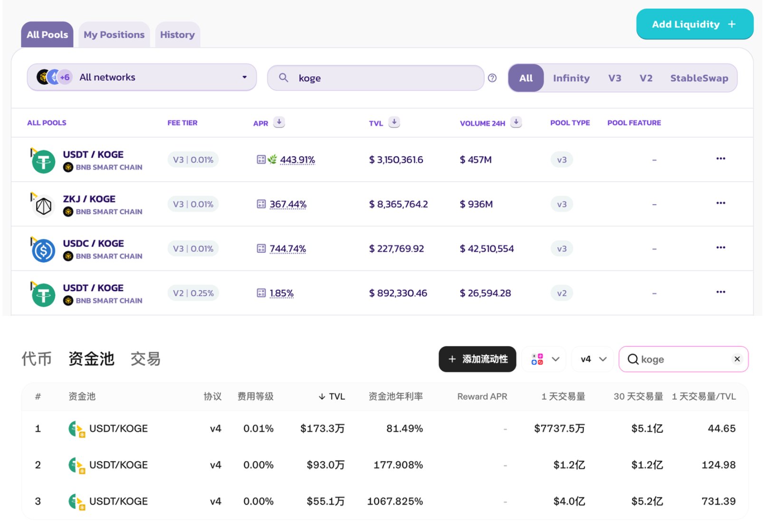Sort by TVL using arrow icon
The width and height of the screenshot is (765, 532).
point(394,122)
